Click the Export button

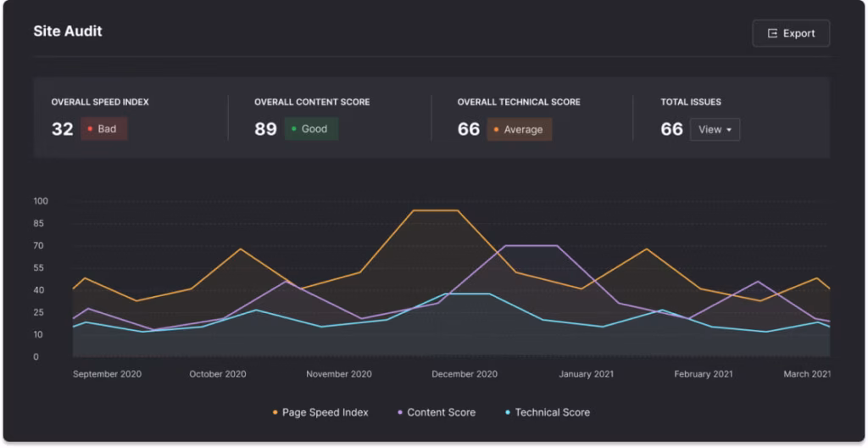pyautogui.click(x=790, y=33)
